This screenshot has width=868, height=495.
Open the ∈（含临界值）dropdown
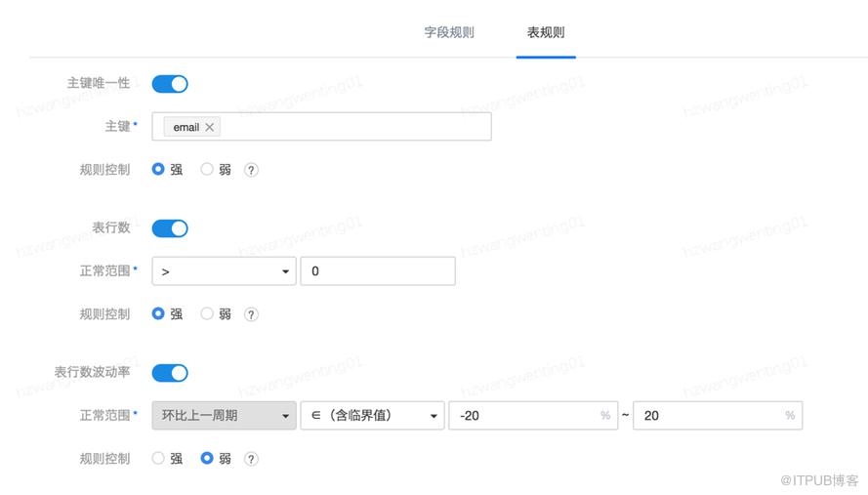[373, 415]
